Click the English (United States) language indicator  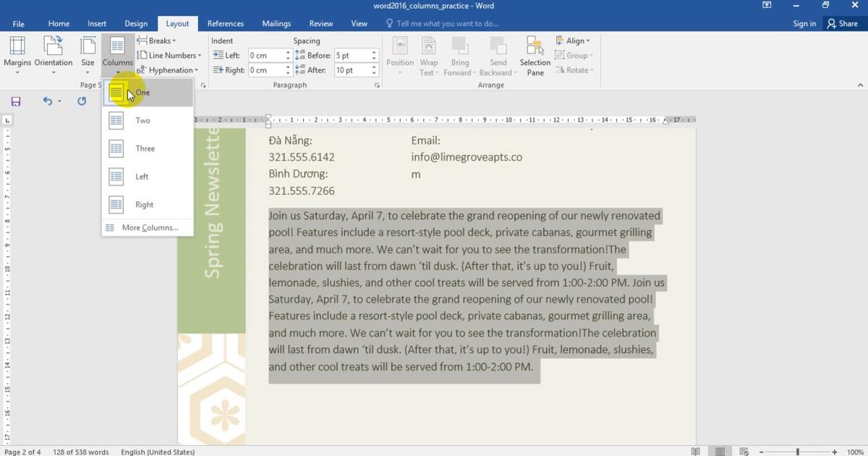[x=158, y=452]
